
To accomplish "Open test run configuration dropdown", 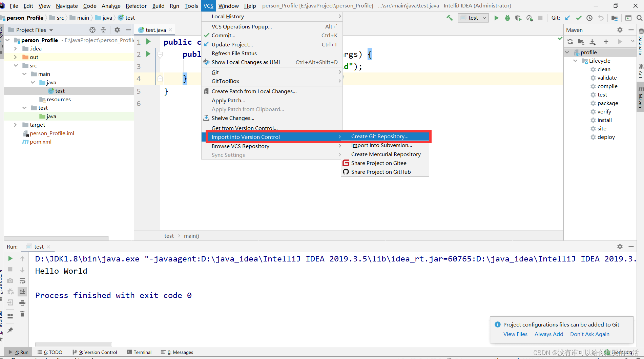I will point(473,18).
